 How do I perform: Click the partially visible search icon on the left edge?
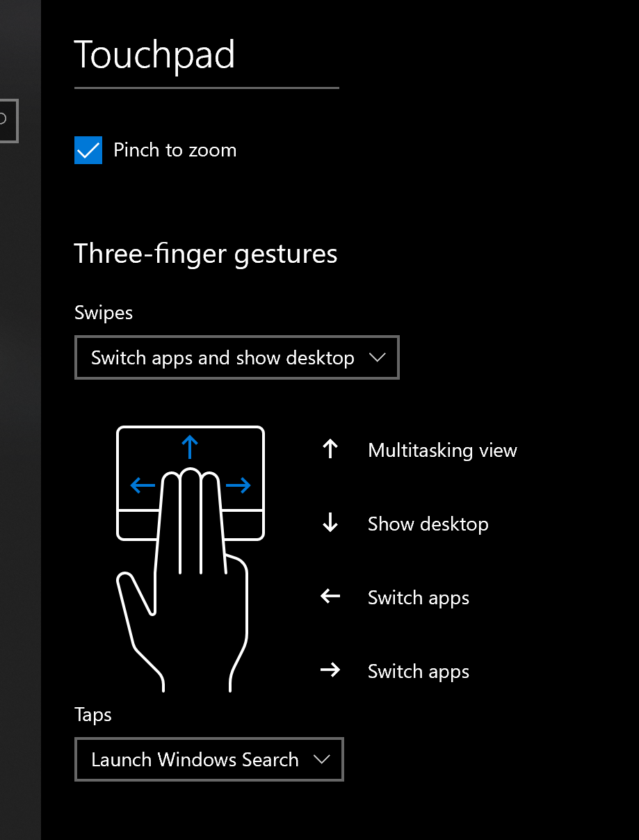click(6, 120)
